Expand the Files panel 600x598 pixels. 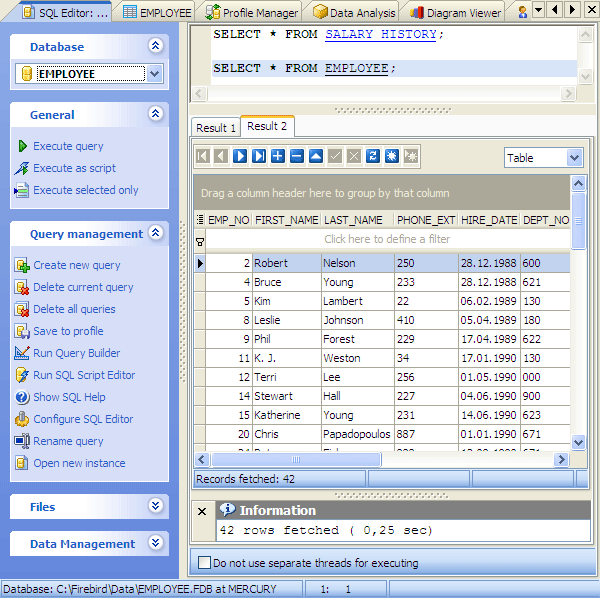(155, 506)
